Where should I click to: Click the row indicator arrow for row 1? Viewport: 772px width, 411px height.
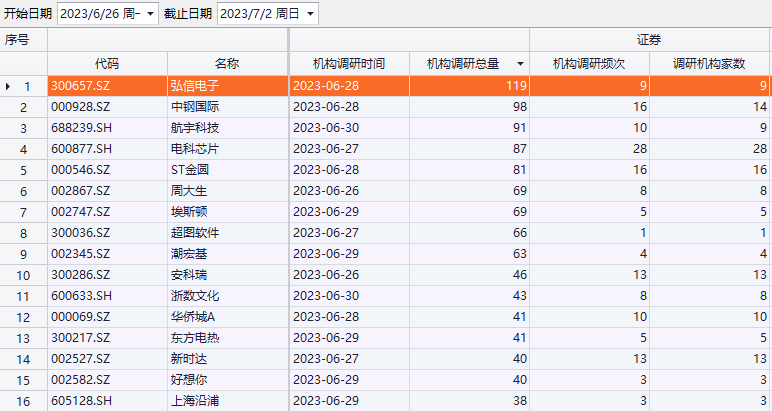[x=9, y=87]
